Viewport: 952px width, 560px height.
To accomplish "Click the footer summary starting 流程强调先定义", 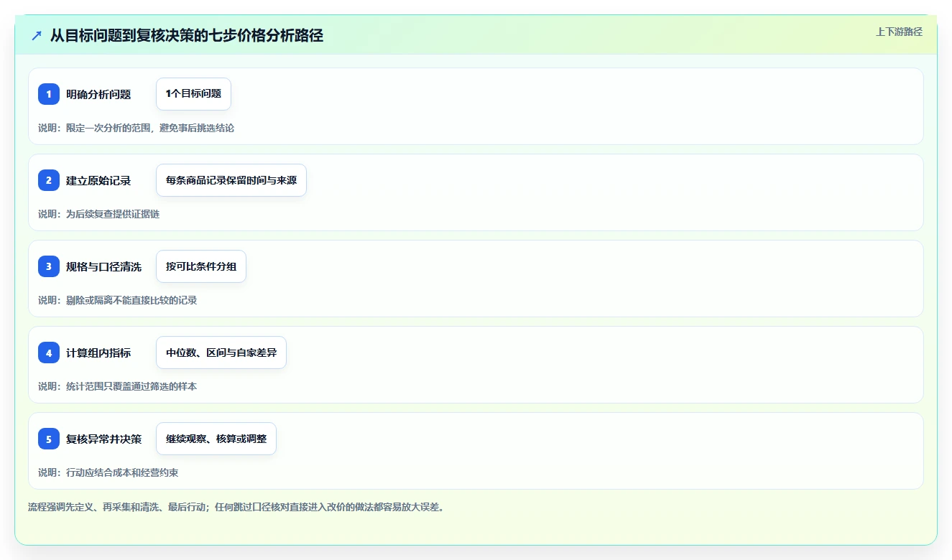I will click(236, 507).
